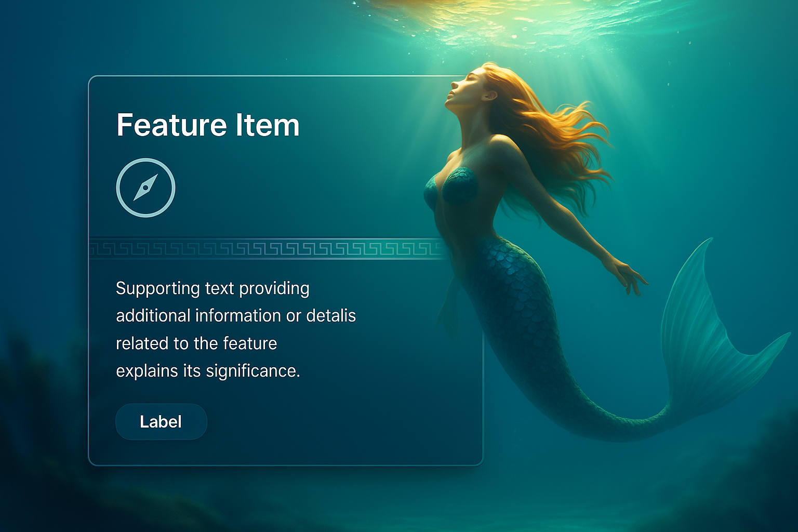Click the 'additional information or detalis' line
This screenshot has width=798, height=532.
tap(236, 316)
